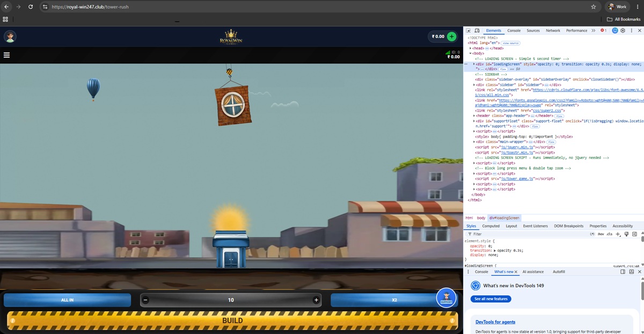The width and height of the screenshot is (644, 334).
Task: Switch to Console tab in top DevTools bar
Action: point(514,31)
